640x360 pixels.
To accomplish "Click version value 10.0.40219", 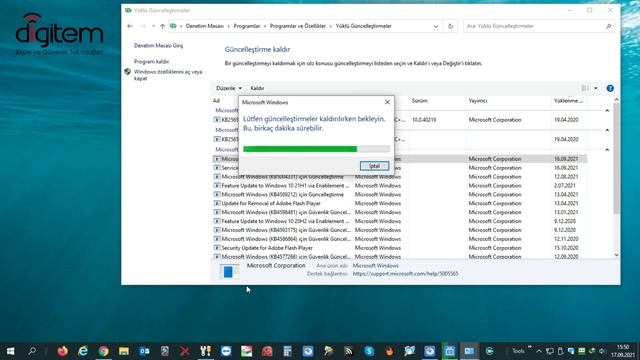I will 424,120.
